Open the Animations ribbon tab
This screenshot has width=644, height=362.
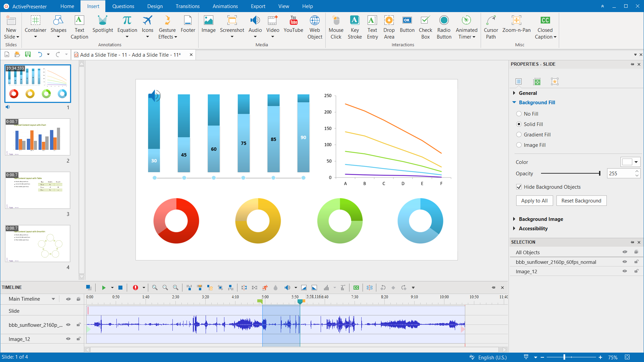[x=225, y=6]
